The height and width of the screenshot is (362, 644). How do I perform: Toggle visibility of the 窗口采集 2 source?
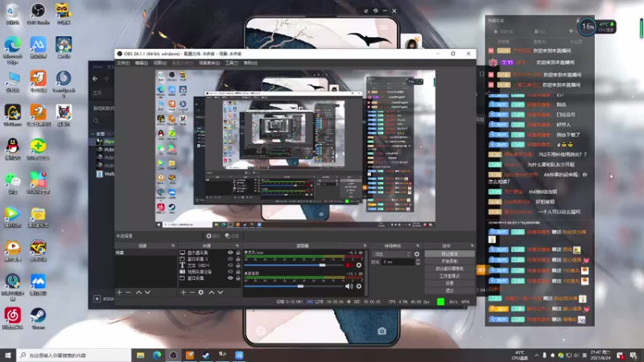point(230,259)
